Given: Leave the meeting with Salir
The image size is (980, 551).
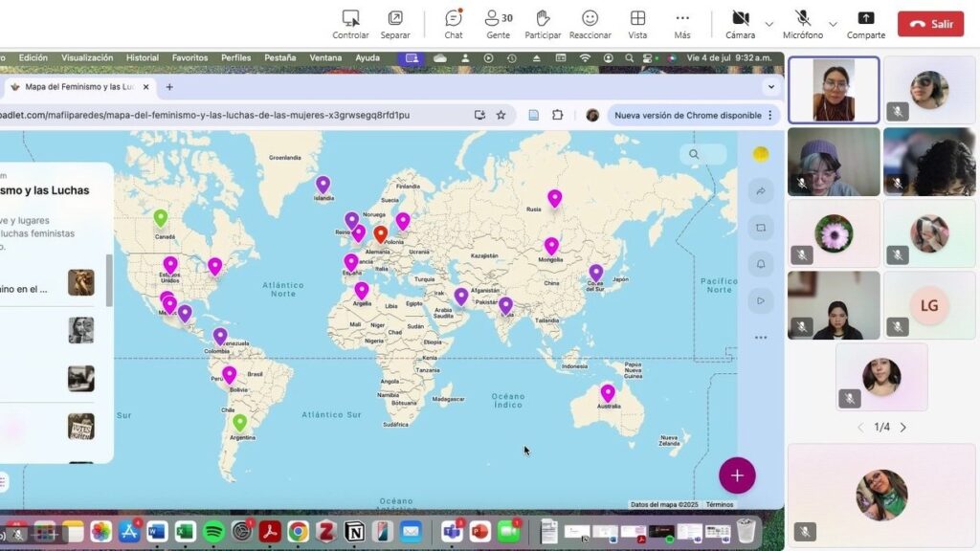Looking at the screenshot, I should click(930, 24).
